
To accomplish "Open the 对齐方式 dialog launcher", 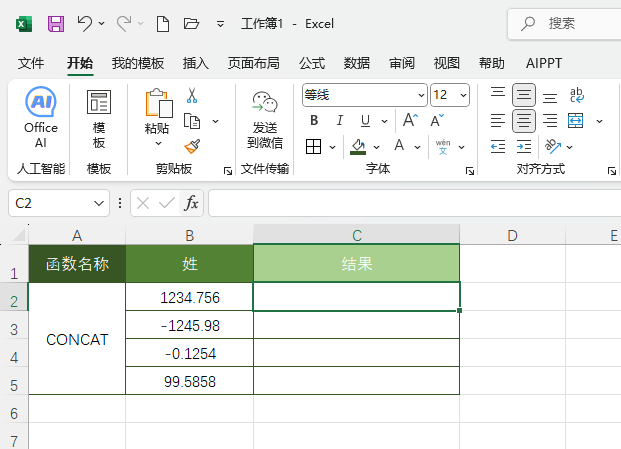I will click(x=612, y=171).
